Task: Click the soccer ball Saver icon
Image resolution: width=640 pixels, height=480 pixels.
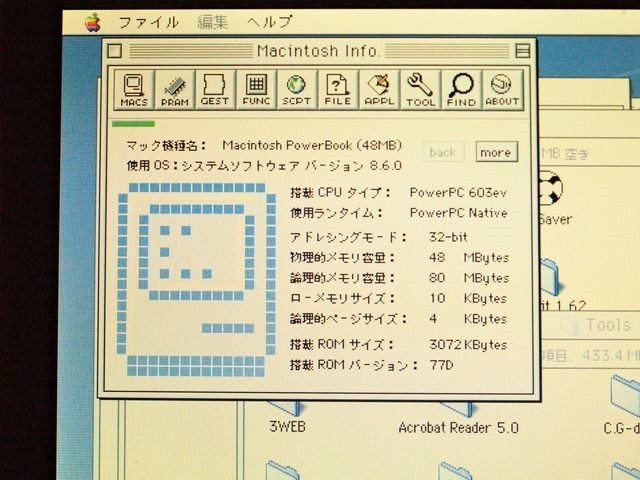Action: [x=552, y=189]
